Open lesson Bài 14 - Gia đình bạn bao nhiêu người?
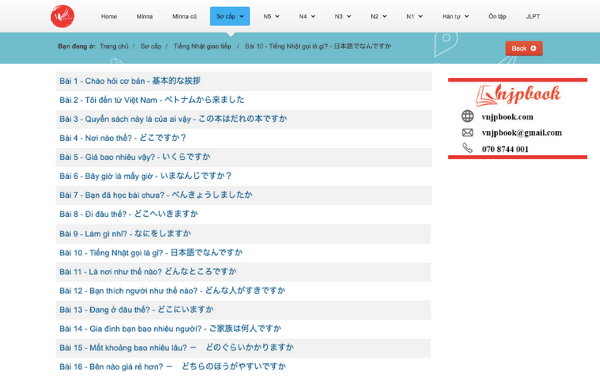Screen dimensions: 600x376 click(170, 329)
